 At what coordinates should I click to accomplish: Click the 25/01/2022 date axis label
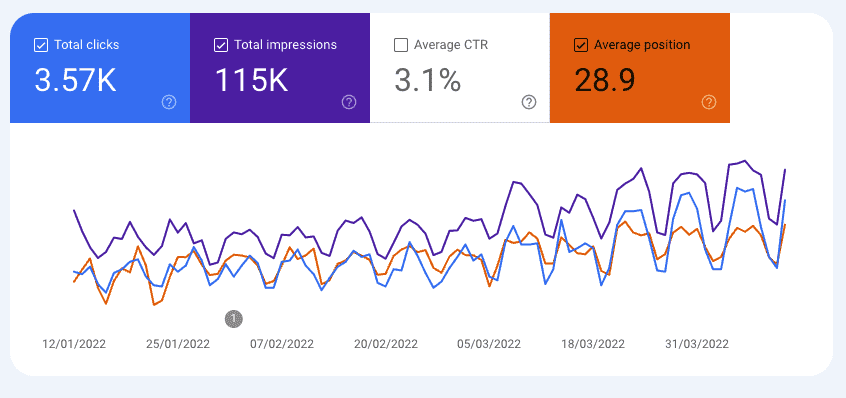[x=178, y=344]
